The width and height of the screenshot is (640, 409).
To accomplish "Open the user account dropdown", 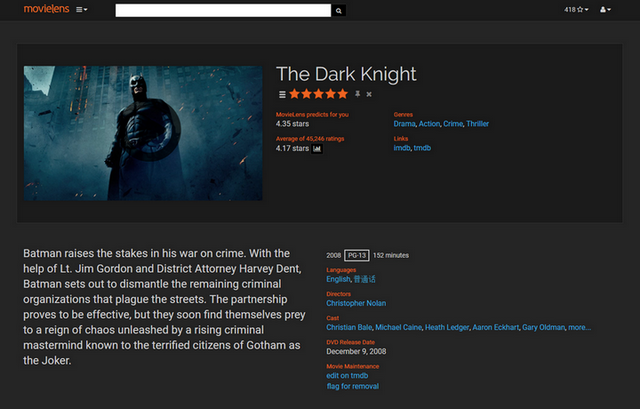I will (605, 9).
